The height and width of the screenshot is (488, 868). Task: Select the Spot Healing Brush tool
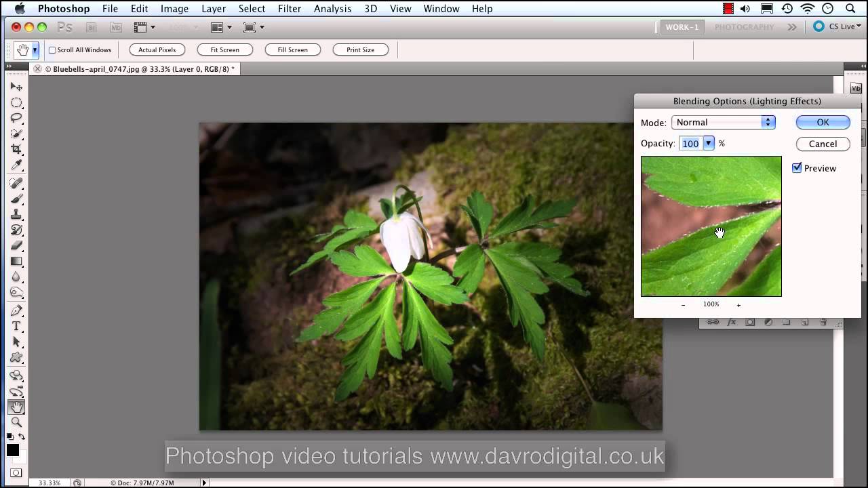[x=16, y=183]
